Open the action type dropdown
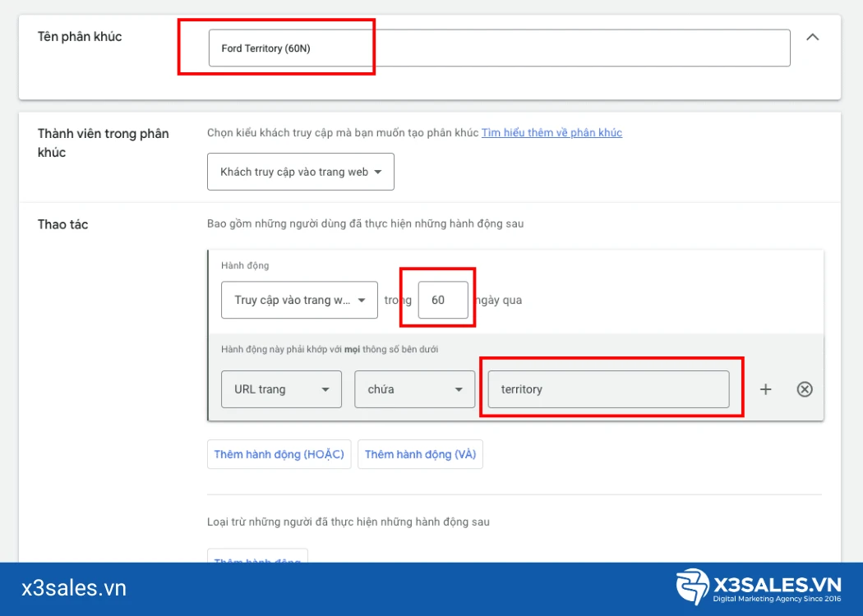The image size is (863, 616). (x=299, y=300)
